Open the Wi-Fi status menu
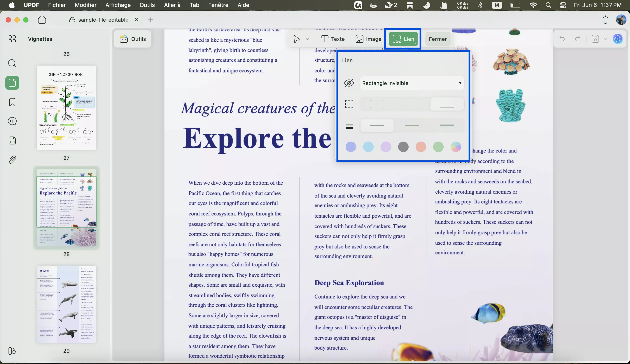The image size is (630, 364). click(x=533, y=5)
